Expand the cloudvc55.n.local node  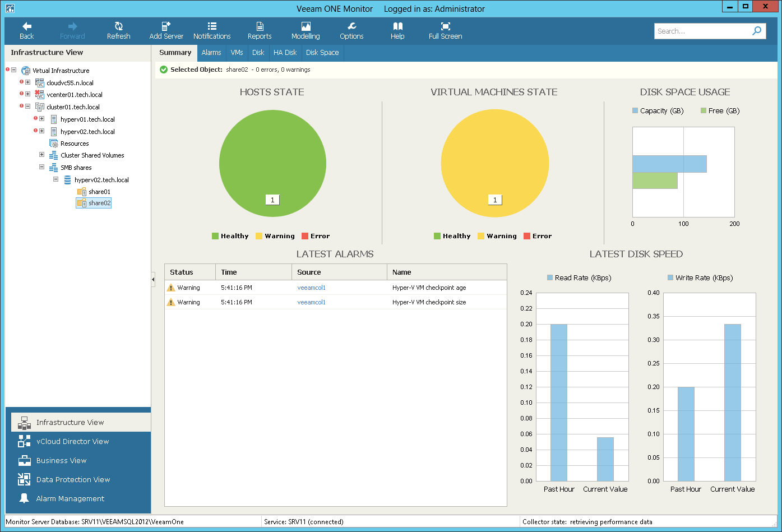pyautogui.click(x=28, y=82)
